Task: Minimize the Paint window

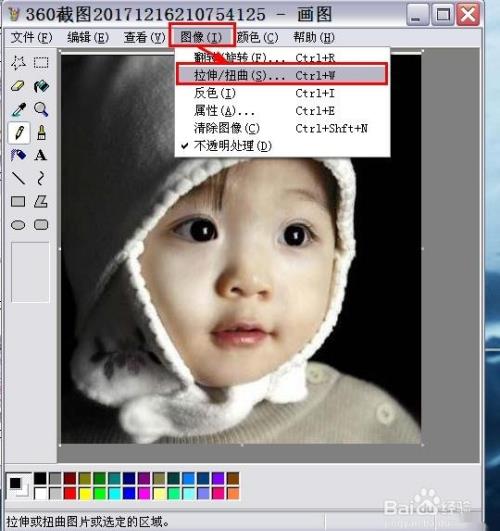Action: click(x=417, y=14)
